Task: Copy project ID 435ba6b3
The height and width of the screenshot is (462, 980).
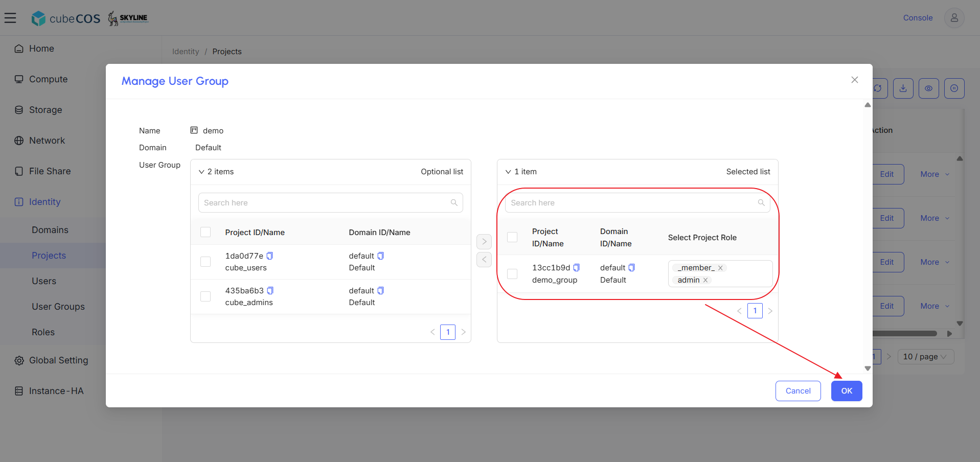Action: tap(270, 291)
